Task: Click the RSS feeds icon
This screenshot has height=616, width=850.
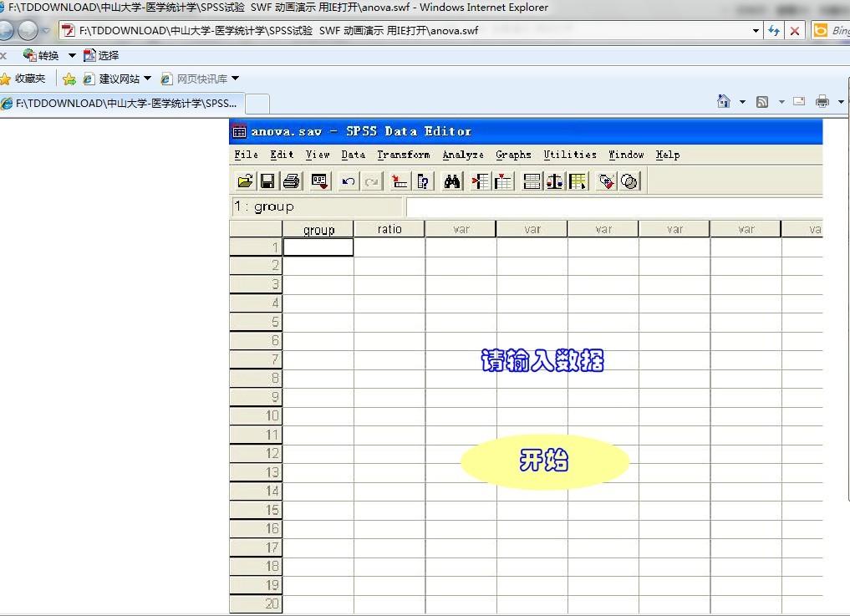Action: click(x=762, y=101)
